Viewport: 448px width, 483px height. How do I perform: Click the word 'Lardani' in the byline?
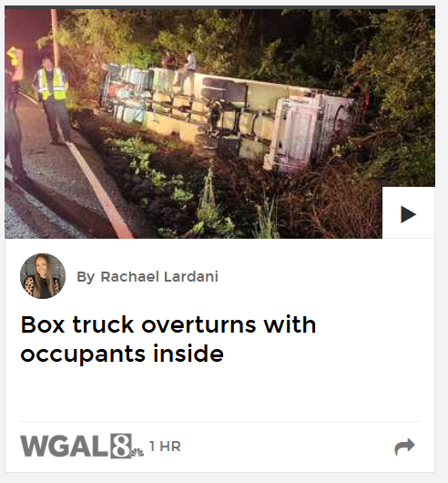pyautogui.click(x=191, y=276)
